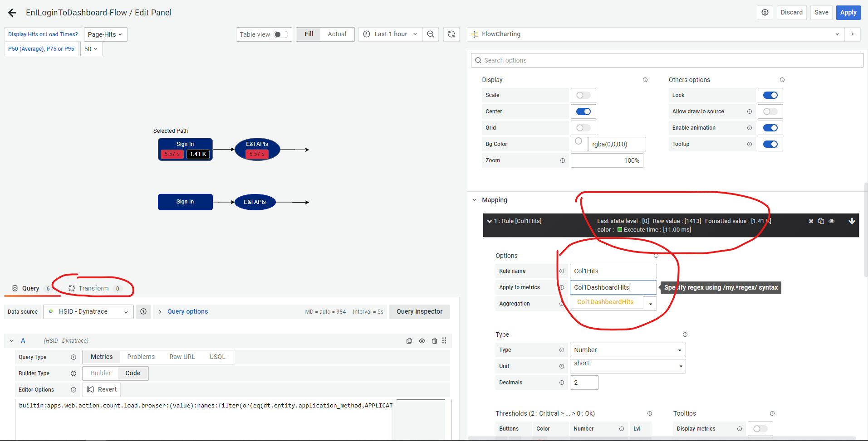Open the Unit dropdown showing short
Image resolution: width=868 pixels, height=441 pixels.
click(628, 366)
